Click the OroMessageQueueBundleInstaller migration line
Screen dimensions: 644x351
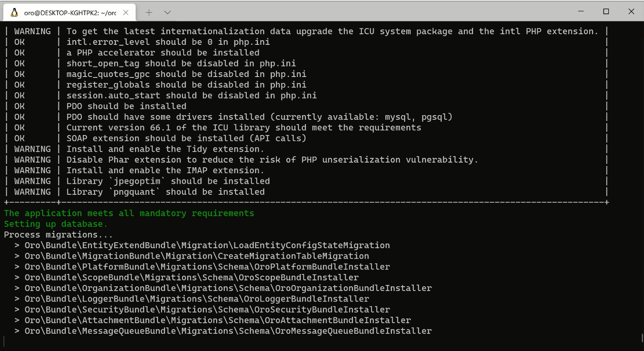click(x=228, y=331)
